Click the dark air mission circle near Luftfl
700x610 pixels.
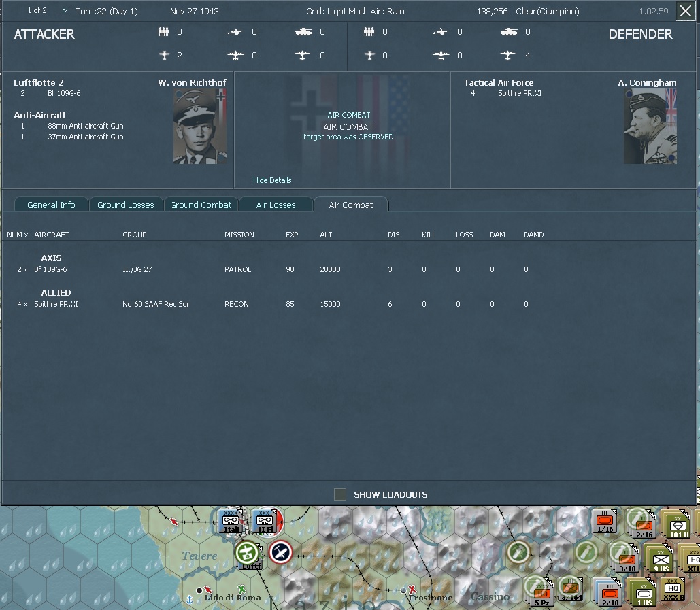280,553
